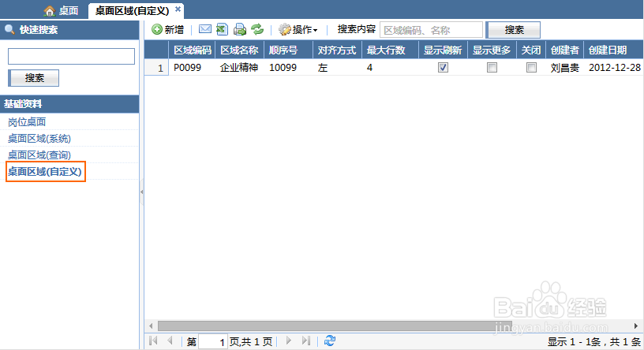Image resolution: width=644 pixels, height=350 pixels.
Task: Click horizontal scrollbar right arrow
Action: (x=636, y=326)
